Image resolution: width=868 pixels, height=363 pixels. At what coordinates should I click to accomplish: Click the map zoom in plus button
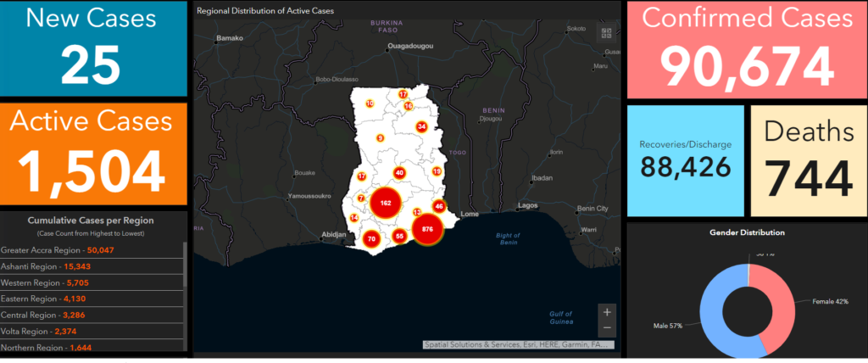(x=606, y=312)
